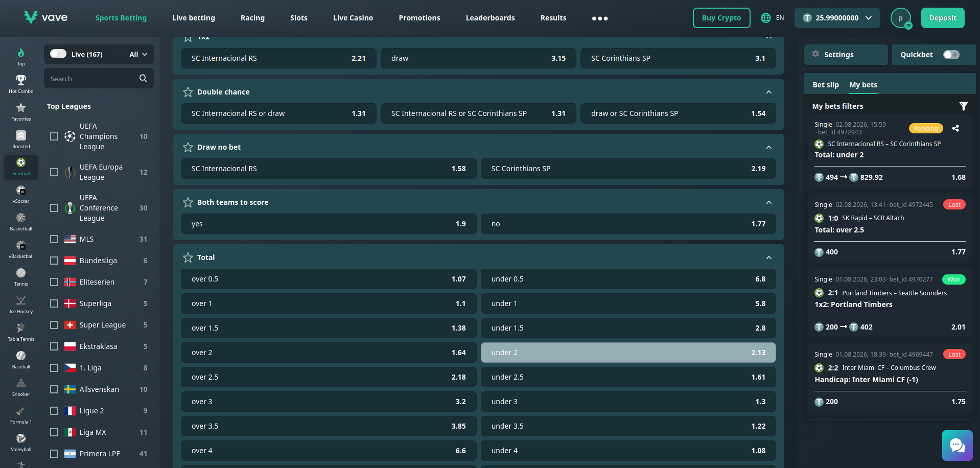The image size is (980, 468).
Task: Collapse the Draw no bet market
Action: 768,147
